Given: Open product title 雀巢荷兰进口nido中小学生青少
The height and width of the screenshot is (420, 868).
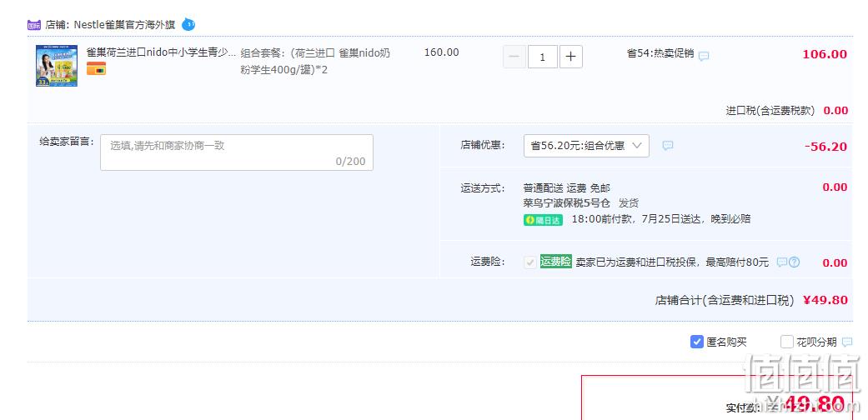Looking at the screenshot, I should (x=161, y=52).
